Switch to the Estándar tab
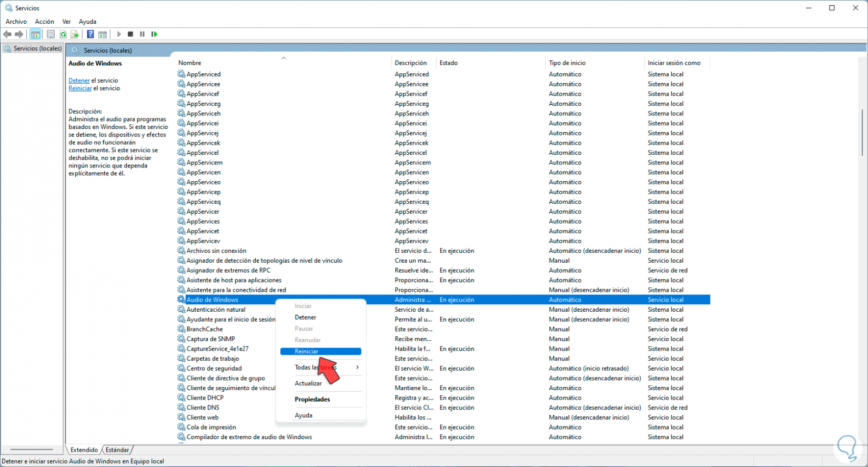This screenshot has width=868, height=467. tap(117, 450)
